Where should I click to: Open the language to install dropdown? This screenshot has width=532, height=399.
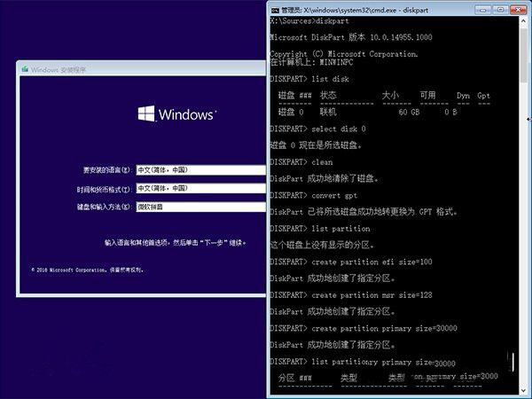(201, 170)
